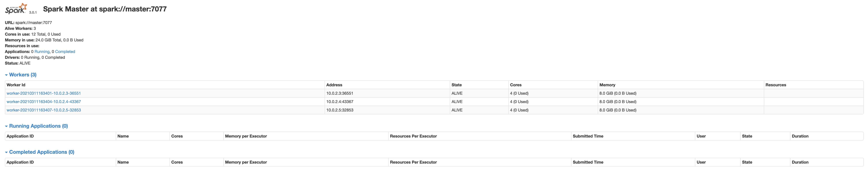
Task: Click Submitted Time header in Running Applications
Action: (x=588, y=136)
